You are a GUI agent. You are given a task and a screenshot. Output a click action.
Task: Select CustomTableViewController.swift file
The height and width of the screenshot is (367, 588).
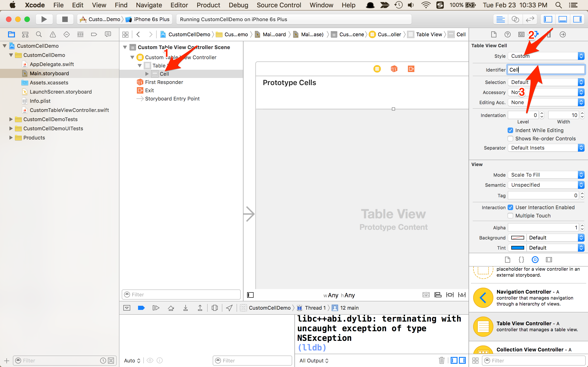[x=69, y=110]
